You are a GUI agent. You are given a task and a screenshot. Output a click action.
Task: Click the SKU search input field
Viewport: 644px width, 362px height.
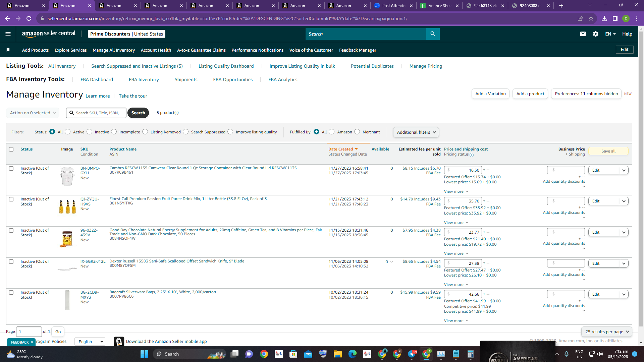tap(96, 113)
